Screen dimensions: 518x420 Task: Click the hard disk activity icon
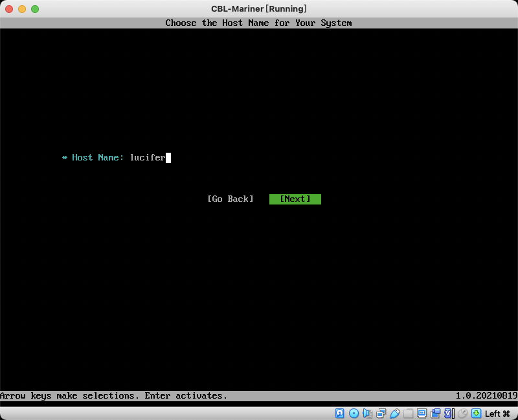coord(339,413)
